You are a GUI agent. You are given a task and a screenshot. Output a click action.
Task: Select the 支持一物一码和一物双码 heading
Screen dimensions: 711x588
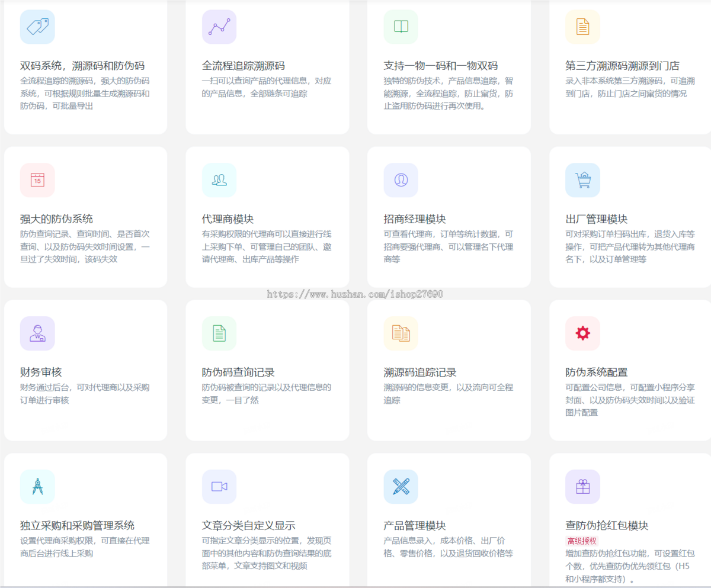(x=441, y=66)
